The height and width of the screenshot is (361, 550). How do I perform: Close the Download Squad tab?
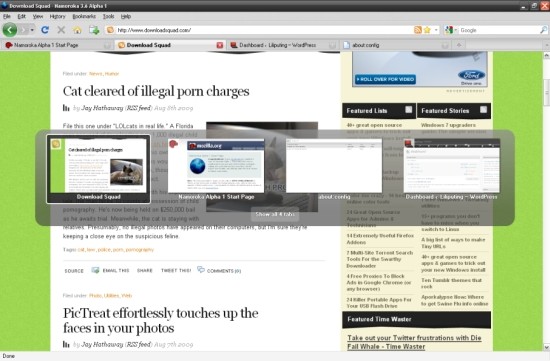220,45
